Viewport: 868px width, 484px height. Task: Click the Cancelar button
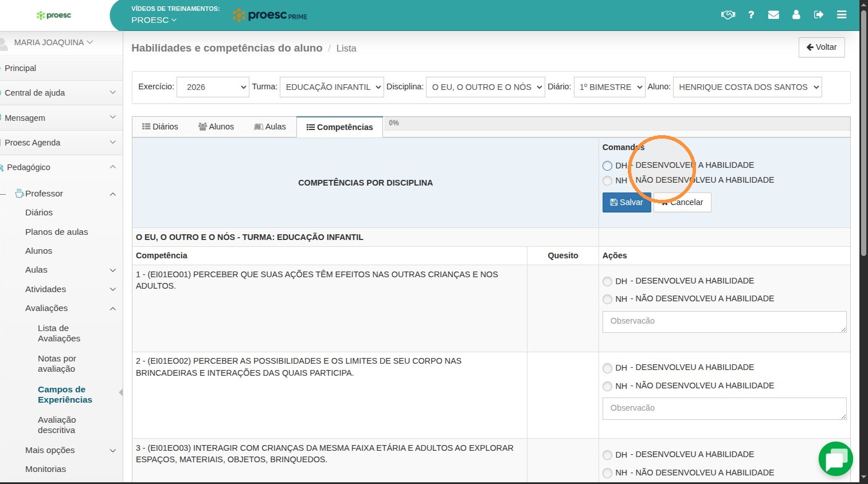coord(682,202)
